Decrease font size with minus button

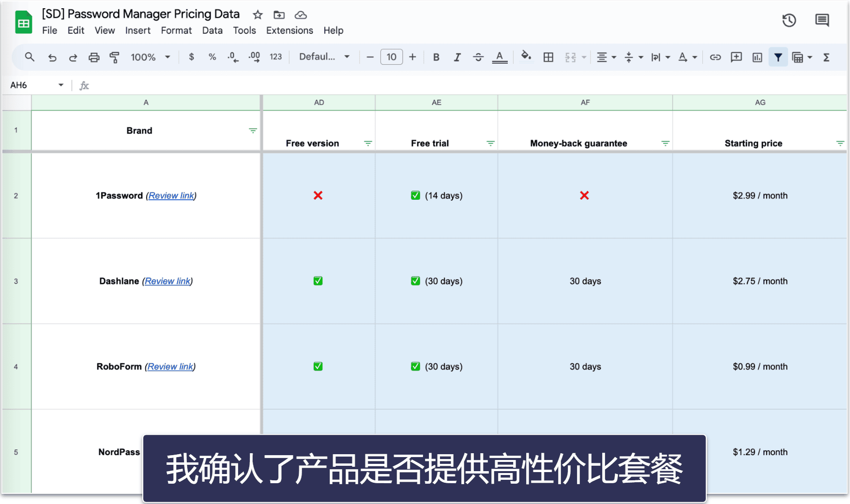pyautogui.click(x=370, y=57)
